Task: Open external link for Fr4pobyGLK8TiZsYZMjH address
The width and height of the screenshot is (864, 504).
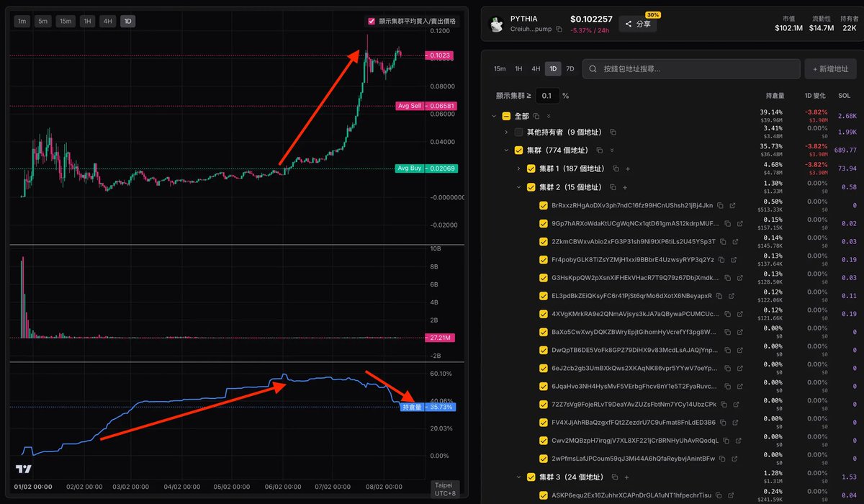Action: (x=734, y=259)
